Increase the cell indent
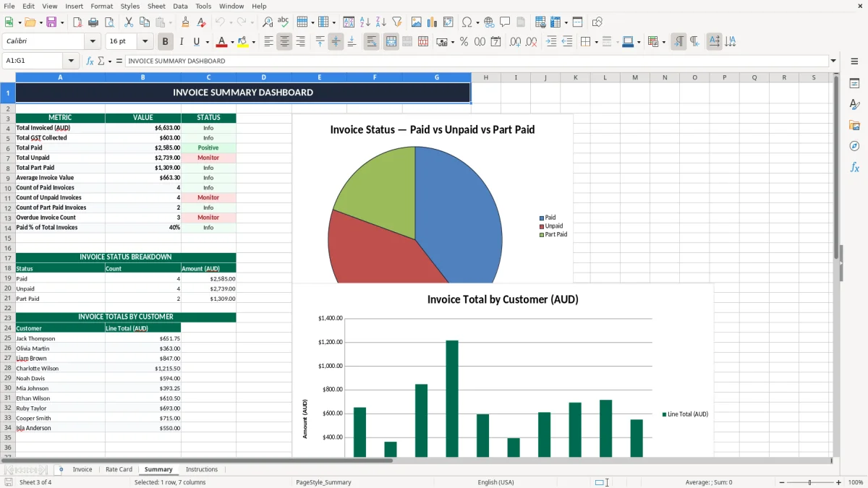The image size is (868, 488). click(551, 42)
